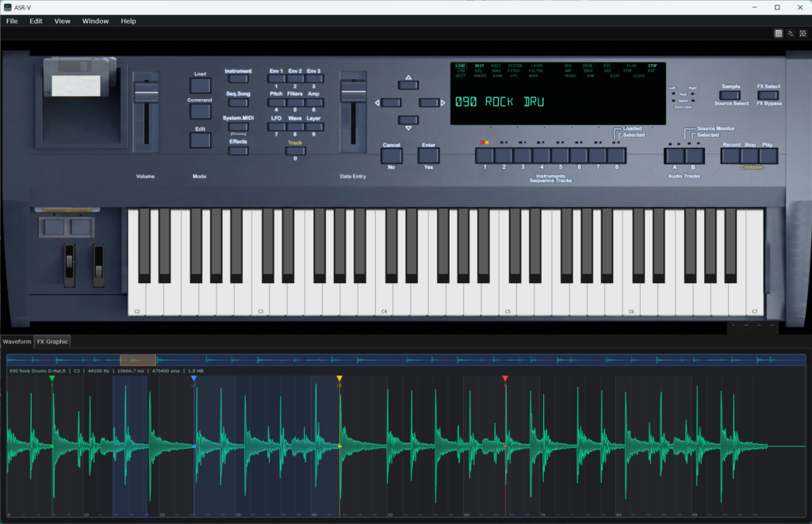This screenshot has height=524, width=812.
Task: Open the Help menu
Action: 128,21
